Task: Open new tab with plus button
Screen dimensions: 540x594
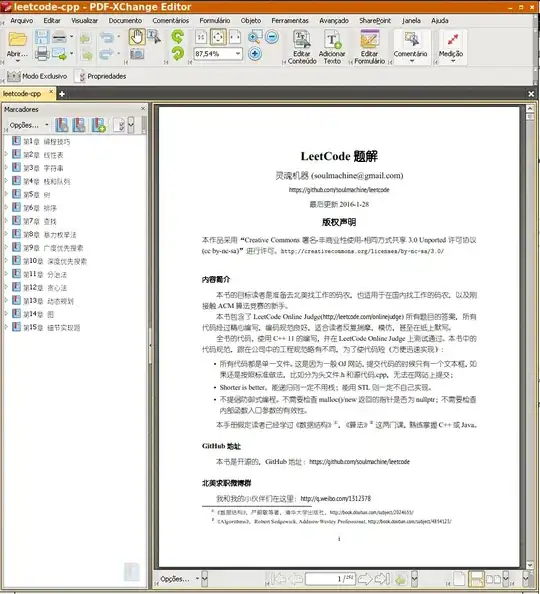Action: (x=62, y=94)
